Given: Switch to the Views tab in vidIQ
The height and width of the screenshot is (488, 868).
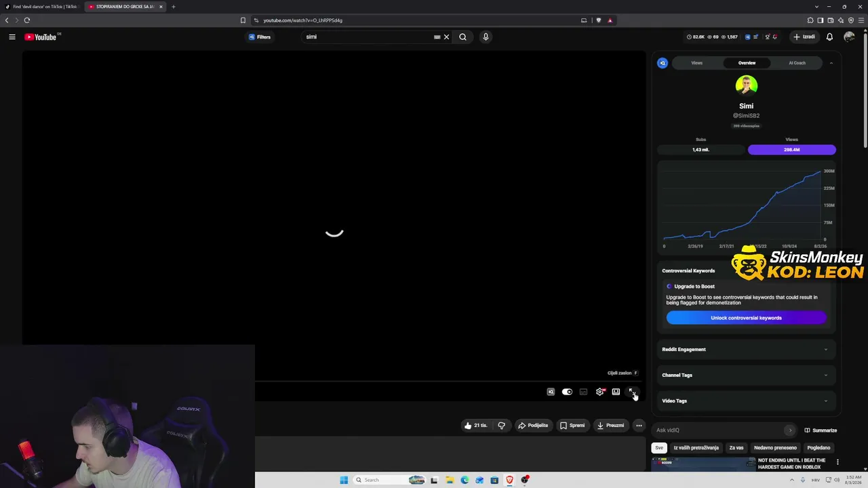Looking at the screenshot, I should [x=696, y=63].
